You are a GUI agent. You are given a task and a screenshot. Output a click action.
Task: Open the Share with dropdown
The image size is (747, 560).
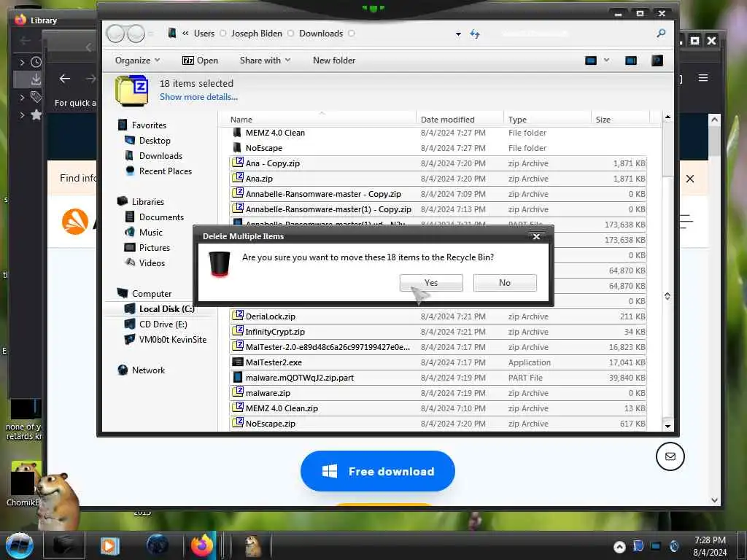(x=265, y=61)
